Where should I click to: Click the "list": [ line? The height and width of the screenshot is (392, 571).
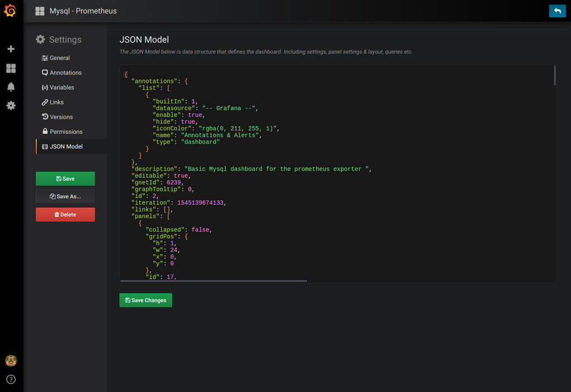click(154, 88)
